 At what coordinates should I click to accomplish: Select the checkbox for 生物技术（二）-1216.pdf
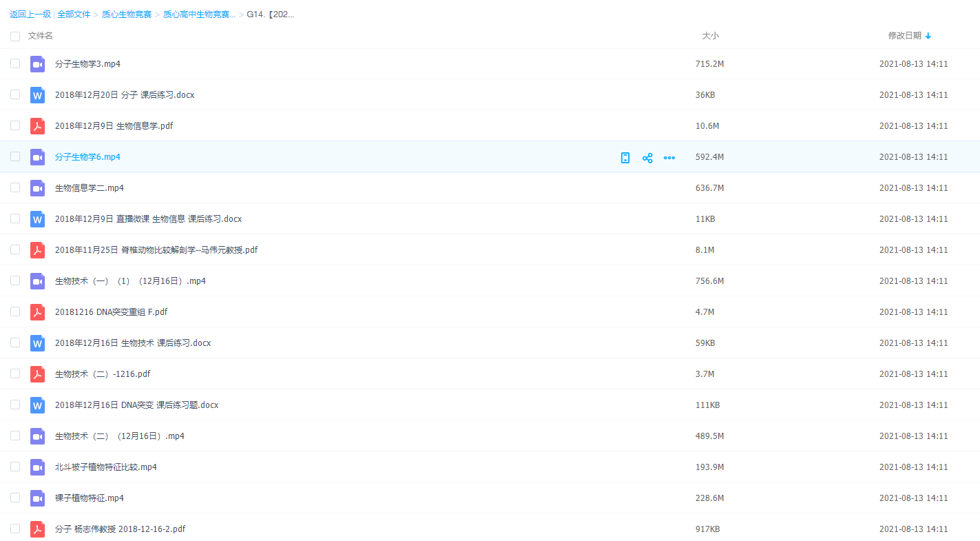coord(15,374)
